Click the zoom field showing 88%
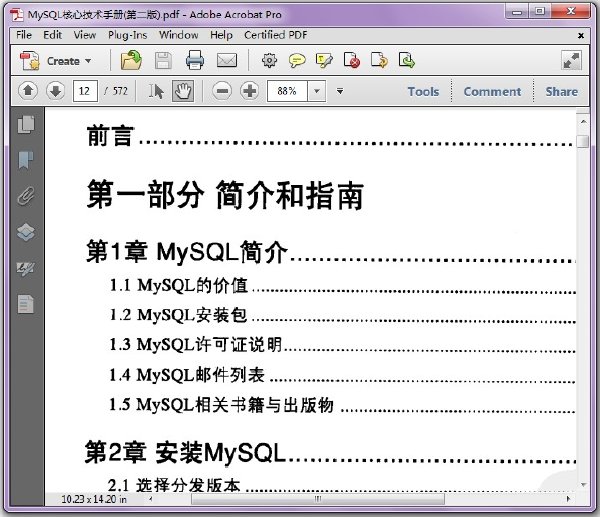This screenshot has height=517, width=600. pos(287,91)
